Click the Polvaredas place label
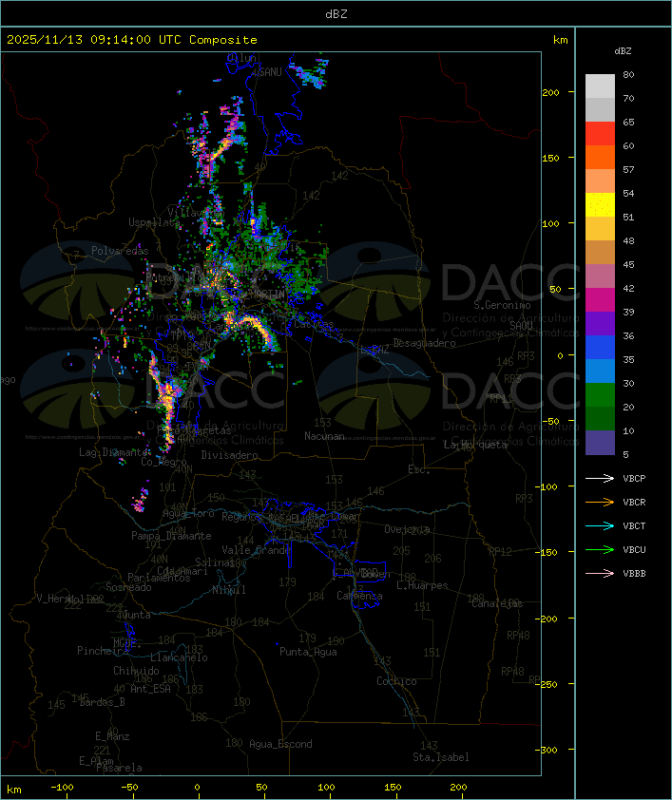 pyautogui.click(x=120, y=251)
